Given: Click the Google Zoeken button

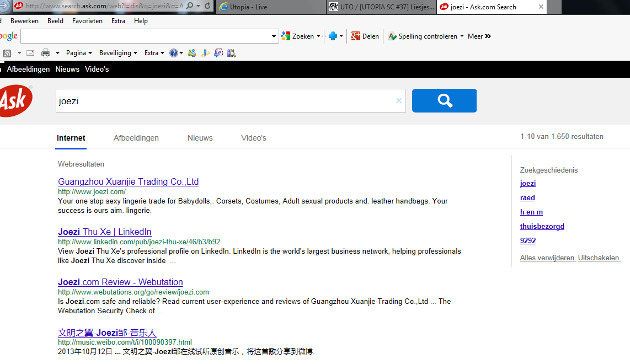Looking at the screenshot, I should click(298, 36).
